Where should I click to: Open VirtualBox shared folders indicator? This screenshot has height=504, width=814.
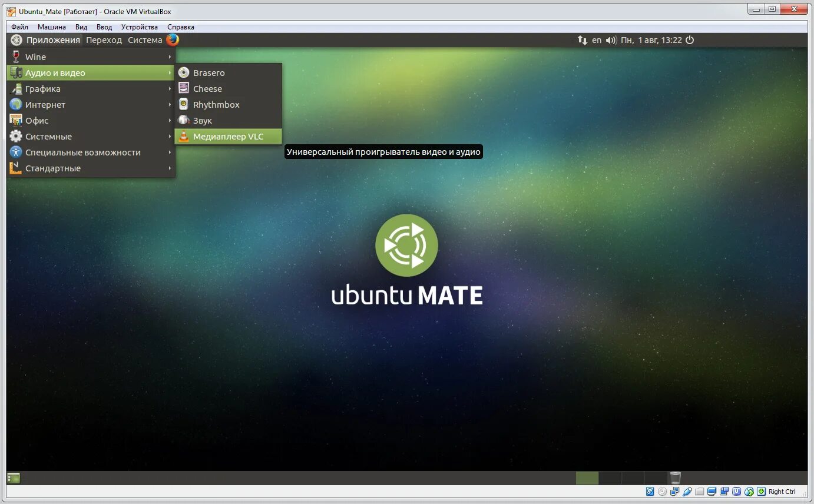(x=699, y=492)
